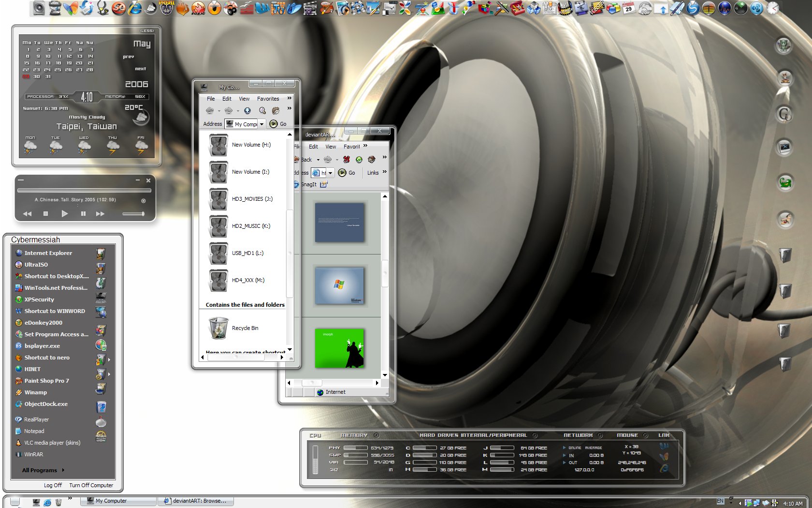Viewport: 812px width, 508px height.
Task: Click the analog clock icon in top dock
Action: pos(772,8)
